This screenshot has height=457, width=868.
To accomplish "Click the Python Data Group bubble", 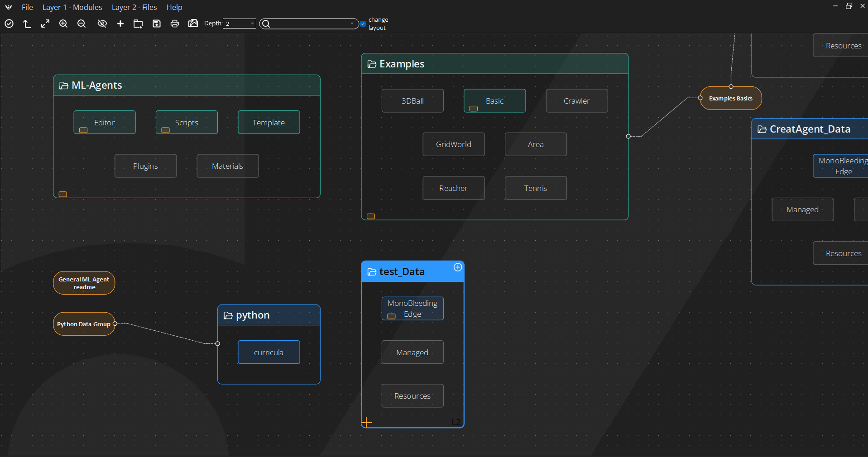I will click(x=84, y=324).
